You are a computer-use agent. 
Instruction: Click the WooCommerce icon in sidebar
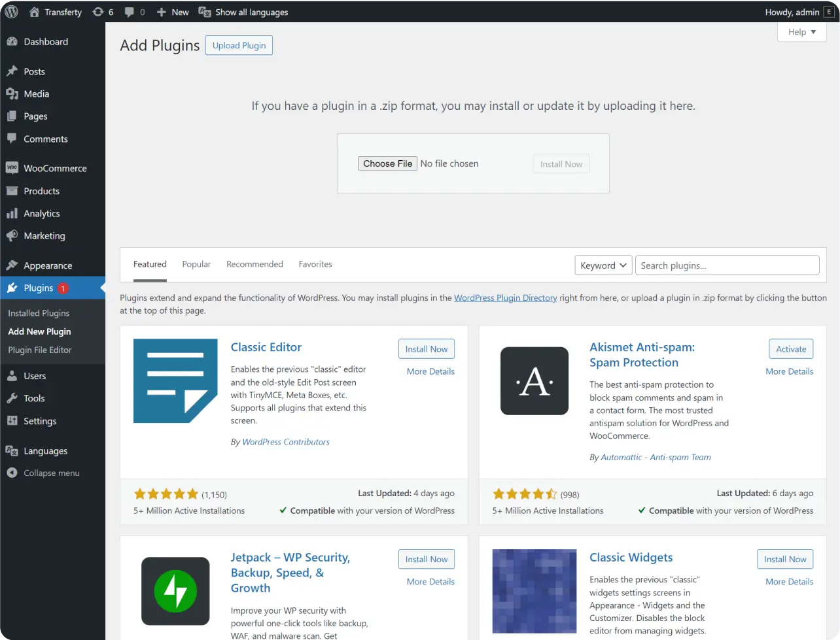point(12,168)
